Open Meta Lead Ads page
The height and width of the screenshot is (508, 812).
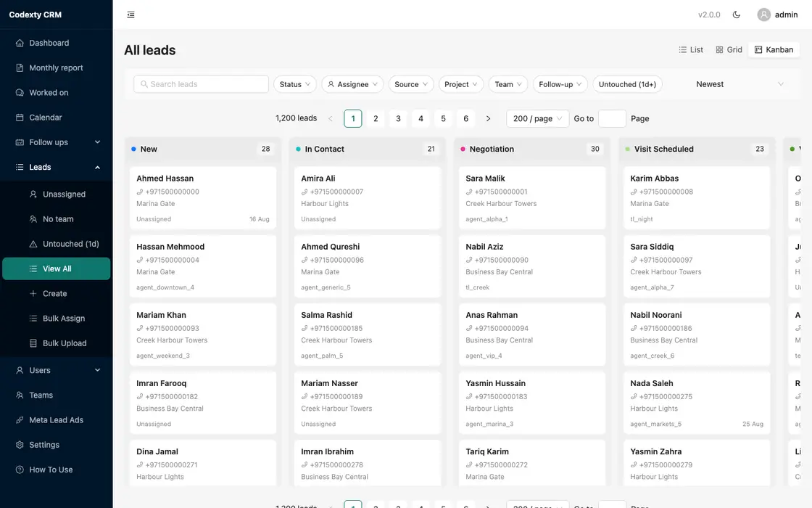(x=56, y=420)
